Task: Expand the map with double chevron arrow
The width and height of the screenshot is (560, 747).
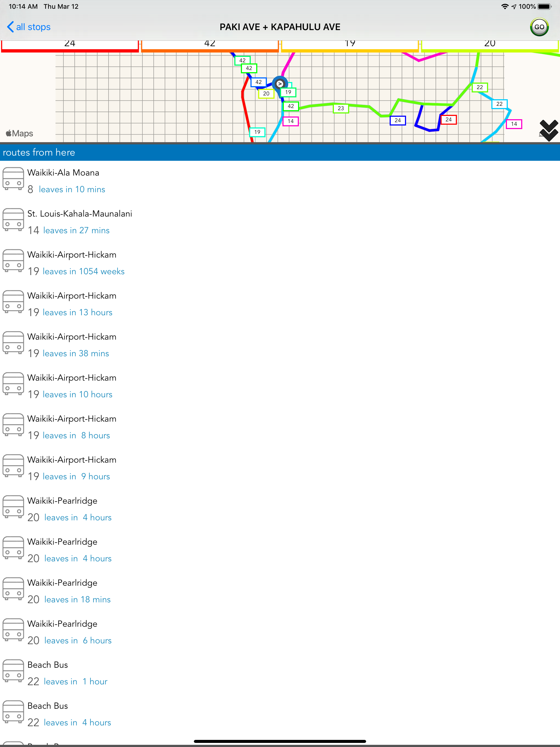Action: (x=549, y=130)
